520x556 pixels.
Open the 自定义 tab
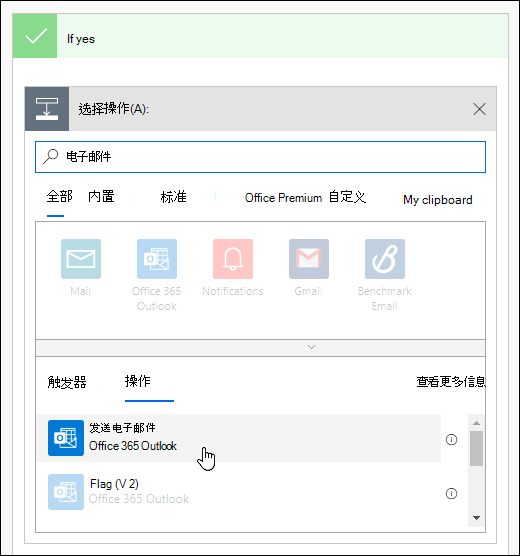tap(347, 197)
